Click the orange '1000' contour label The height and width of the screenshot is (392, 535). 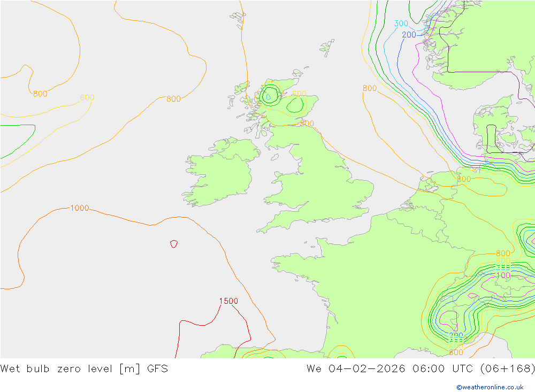coord(80,208)
